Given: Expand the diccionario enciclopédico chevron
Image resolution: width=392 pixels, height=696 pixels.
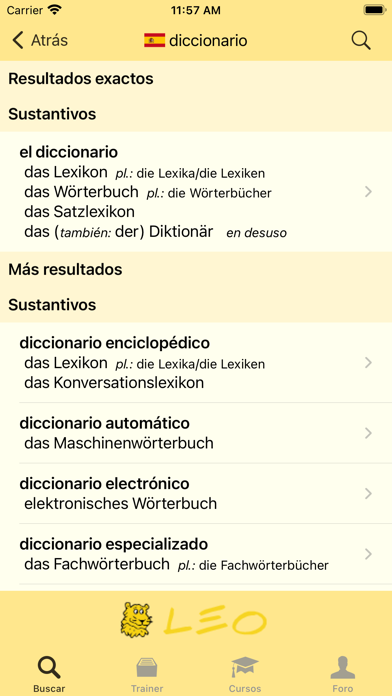Looking at the screenshot, I should point(368,363).
